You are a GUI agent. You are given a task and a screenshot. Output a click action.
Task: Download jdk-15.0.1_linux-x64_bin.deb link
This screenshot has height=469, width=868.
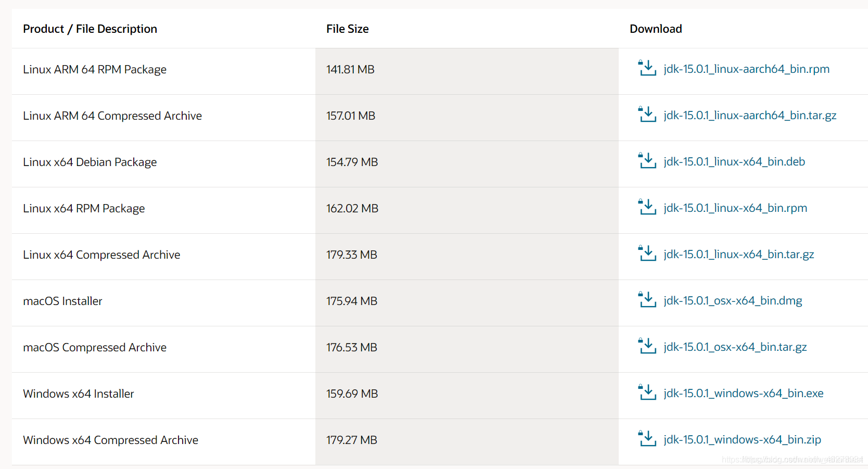coord(734,162)
